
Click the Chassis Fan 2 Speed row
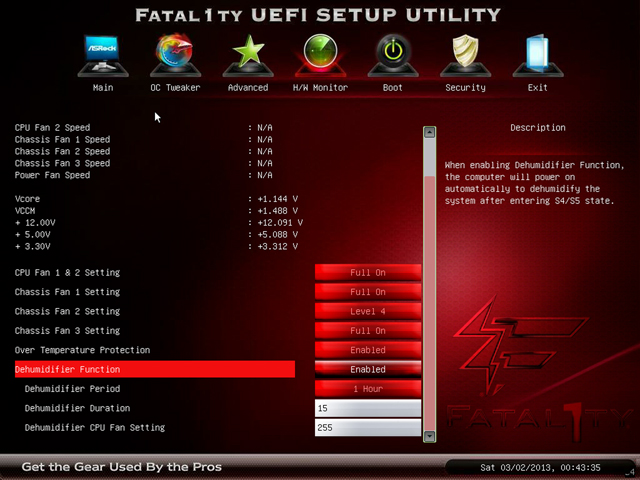click(144, 151)
